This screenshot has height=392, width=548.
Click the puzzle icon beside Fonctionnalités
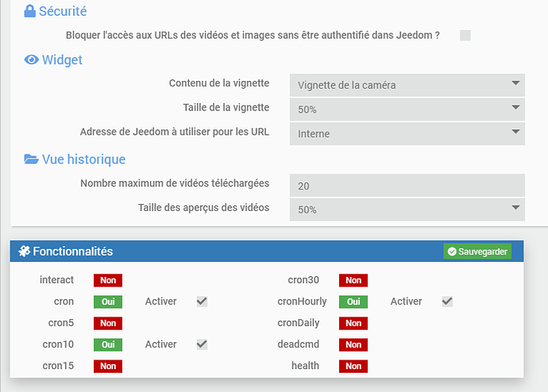coord(24,252)
